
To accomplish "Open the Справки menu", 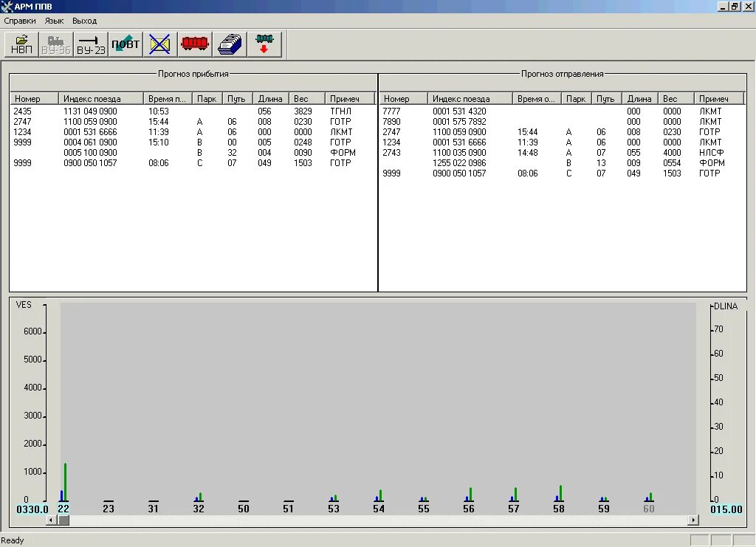I will coord(20,21).
